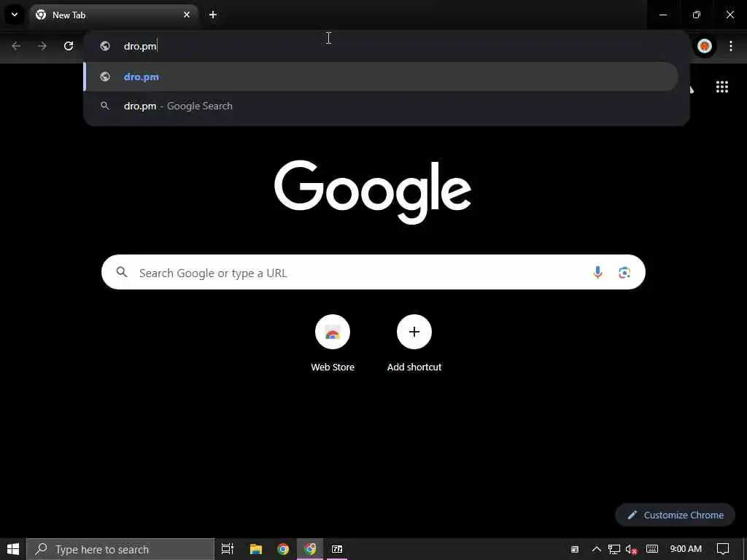The height and width of the screenshot is (560, 747).
Task: Open the Windows Start menu
Action: 13,549
